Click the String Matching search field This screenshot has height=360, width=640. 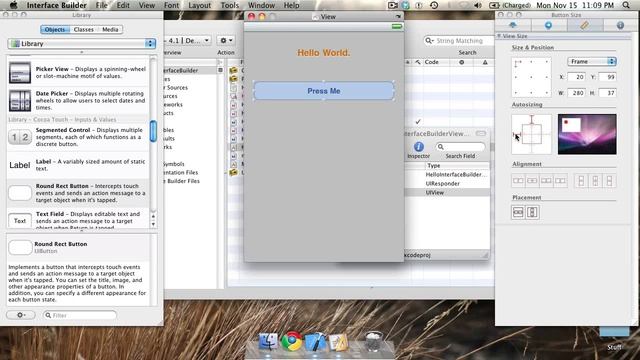click(x=459, y=41)
